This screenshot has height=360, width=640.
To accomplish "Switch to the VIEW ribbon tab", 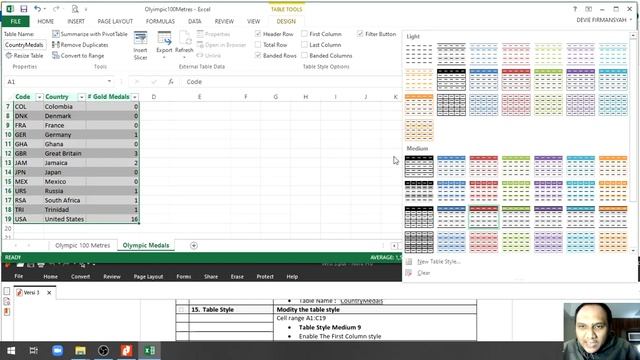I will [253, 21].
